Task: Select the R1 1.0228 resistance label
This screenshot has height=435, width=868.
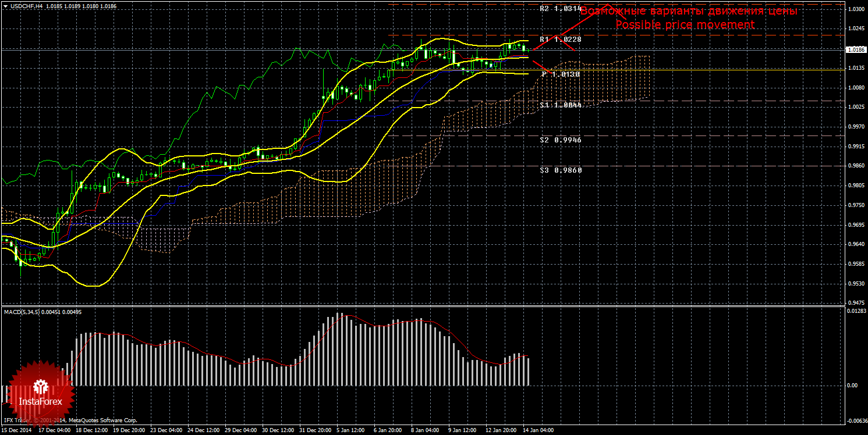Action: (560, 39)
